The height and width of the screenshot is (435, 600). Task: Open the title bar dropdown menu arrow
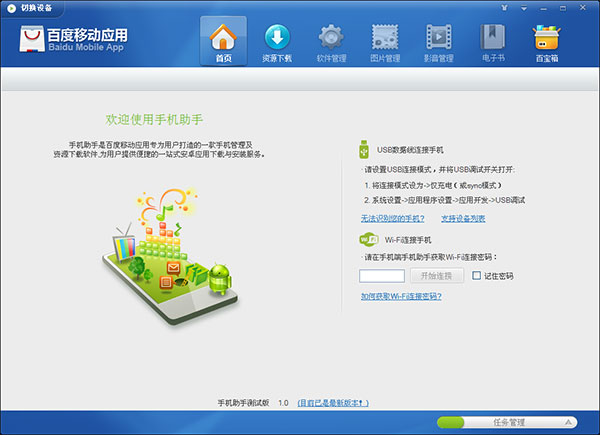click(x=524, y=8)
